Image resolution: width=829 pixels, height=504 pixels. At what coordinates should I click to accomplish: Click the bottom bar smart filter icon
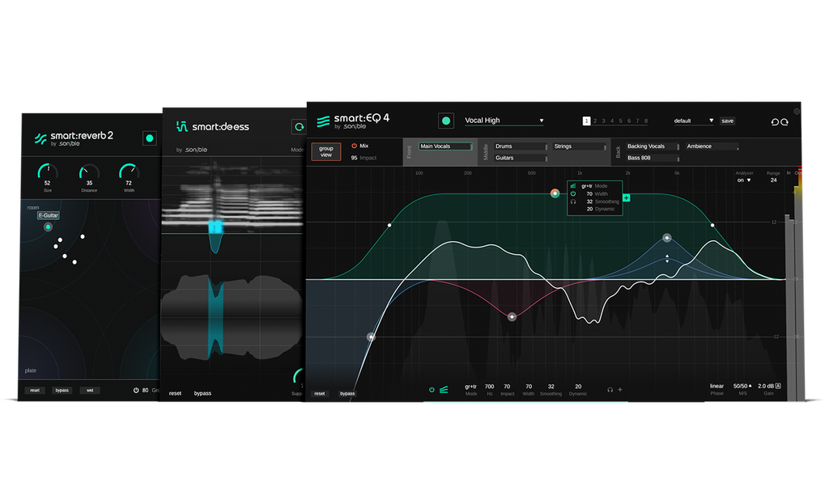point(444,390)
